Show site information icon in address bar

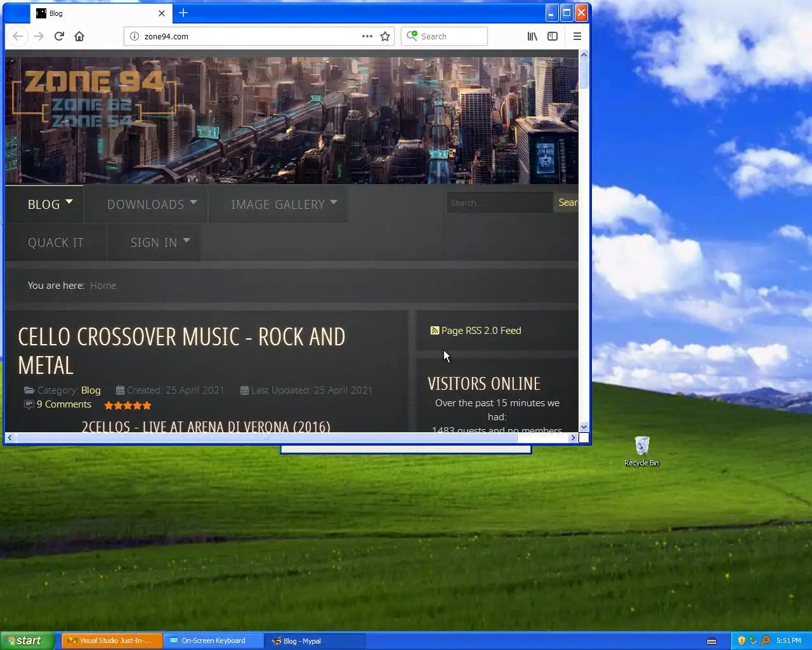coord(134,36)
